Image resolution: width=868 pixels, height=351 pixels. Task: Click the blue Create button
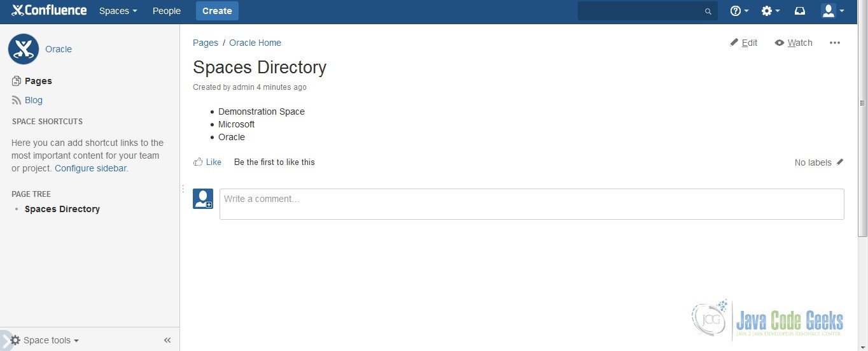click(217, 11)
